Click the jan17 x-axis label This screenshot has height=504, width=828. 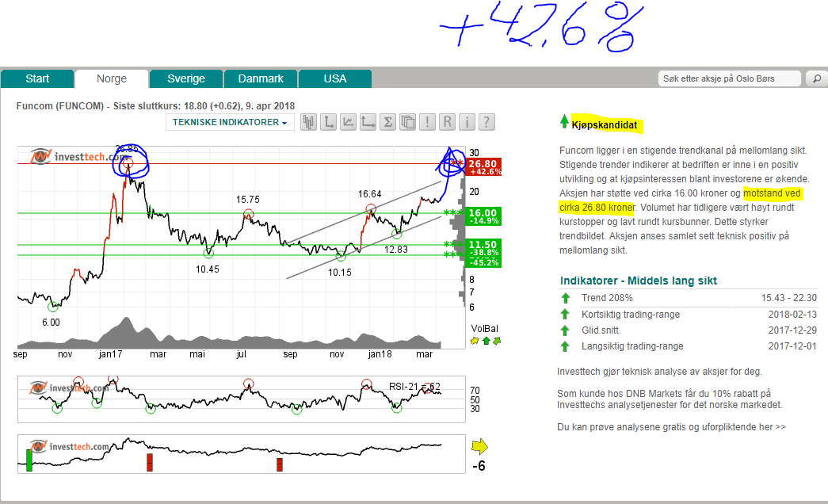pyautogui.click(x=110, y=354)
